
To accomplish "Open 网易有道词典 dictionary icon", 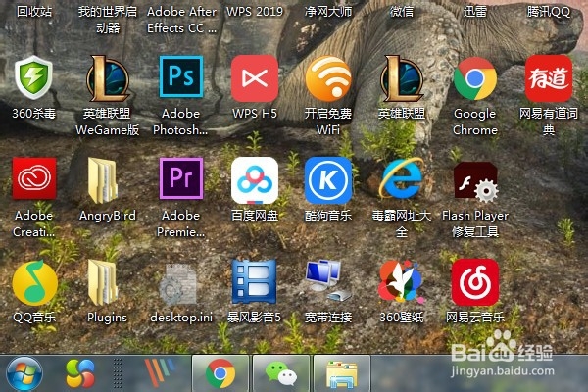I will [549, 78].
